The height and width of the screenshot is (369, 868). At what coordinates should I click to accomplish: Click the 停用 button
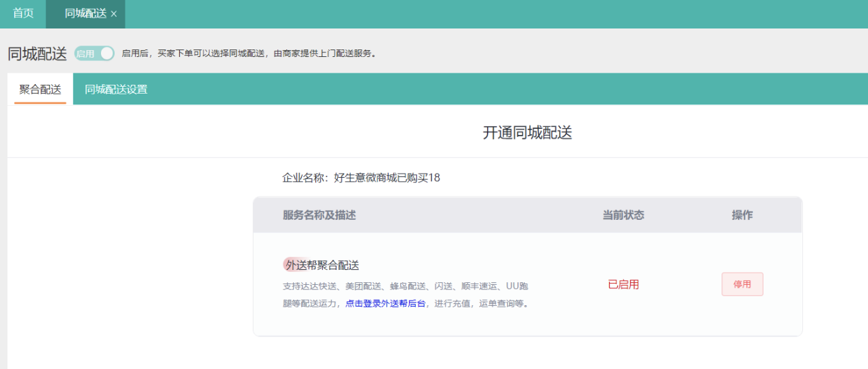[742, 284]
